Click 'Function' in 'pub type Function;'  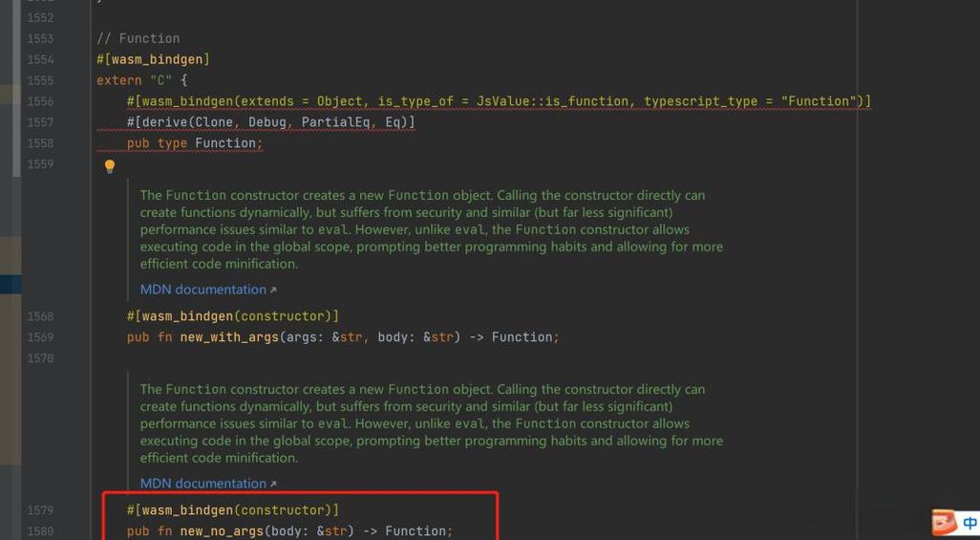[x=225, y=143]
